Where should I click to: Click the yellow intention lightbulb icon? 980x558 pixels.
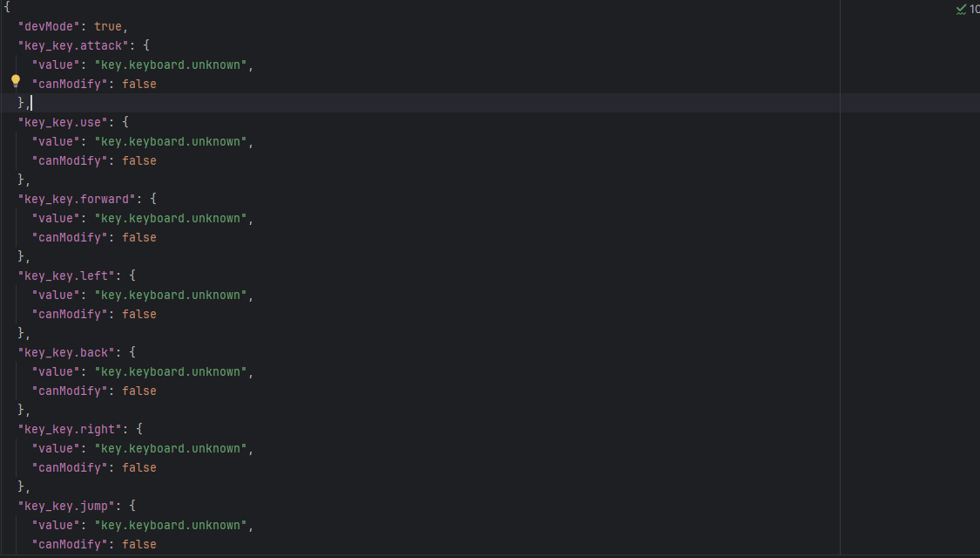[15, 81]
